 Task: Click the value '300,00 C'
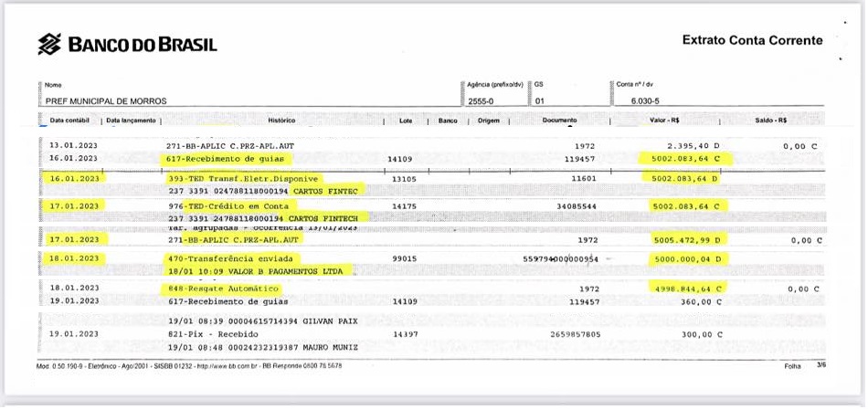702,335
